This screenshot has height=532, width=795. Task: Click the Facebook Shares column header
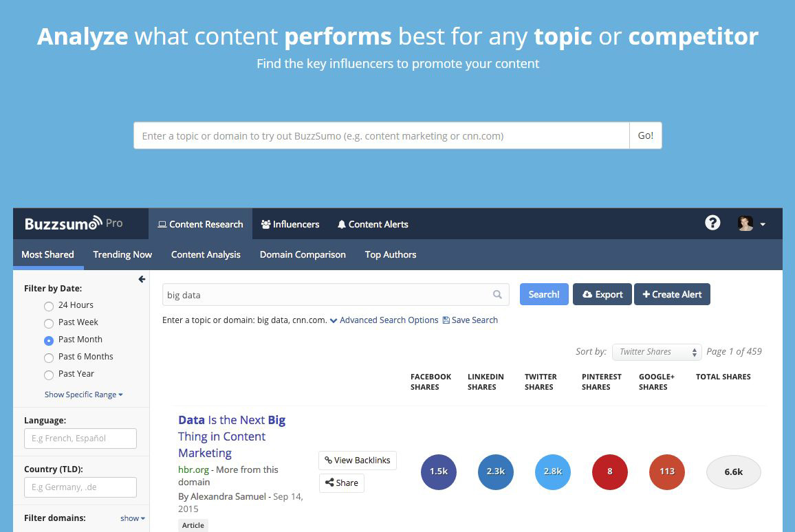click(431, 381)
